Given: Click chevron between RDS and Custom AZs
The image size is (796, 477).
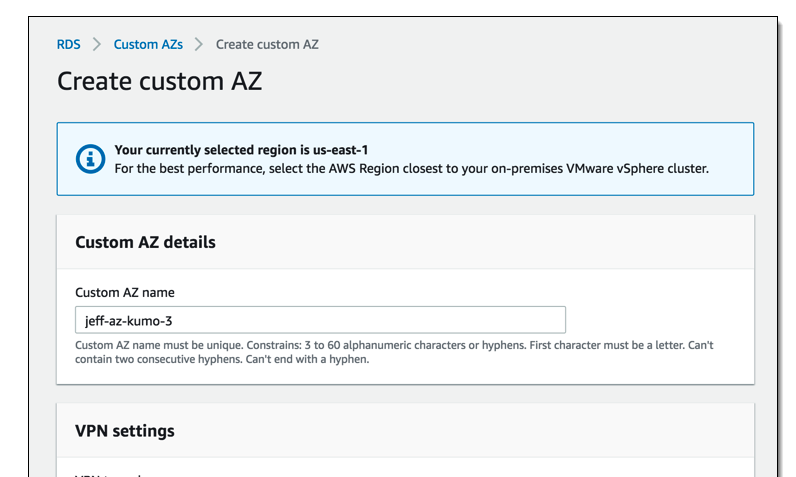Looking at the screenshot, I should click(97, 44).
